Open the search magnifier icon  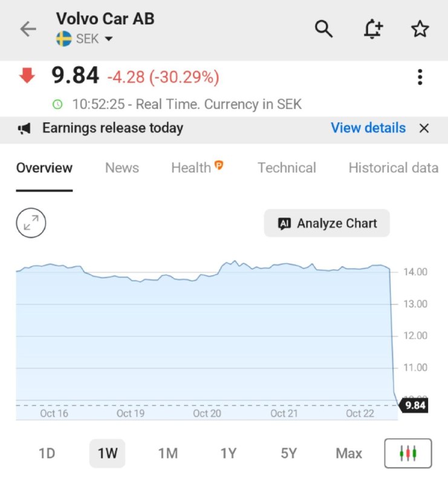(x=323, y=29)
